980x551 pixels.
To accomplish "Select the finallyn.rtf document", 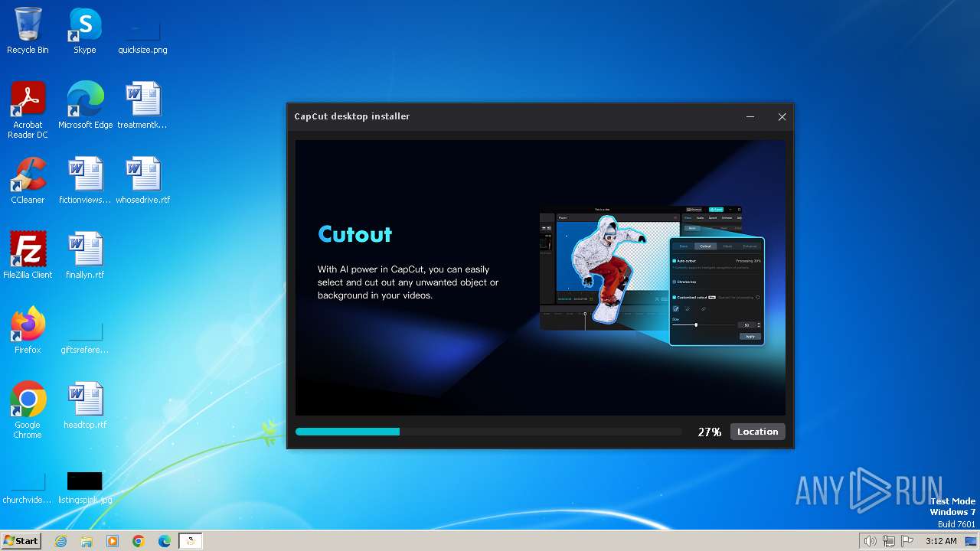I will [85, 255].
